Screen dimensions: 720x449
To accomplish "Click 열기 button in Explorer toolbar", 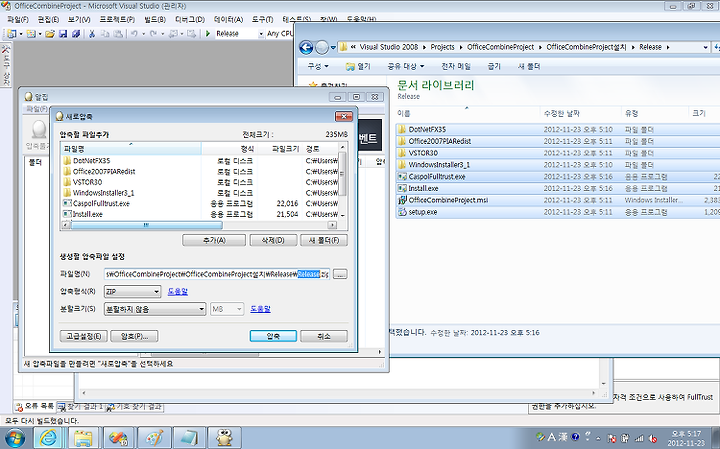I will 358,66.
